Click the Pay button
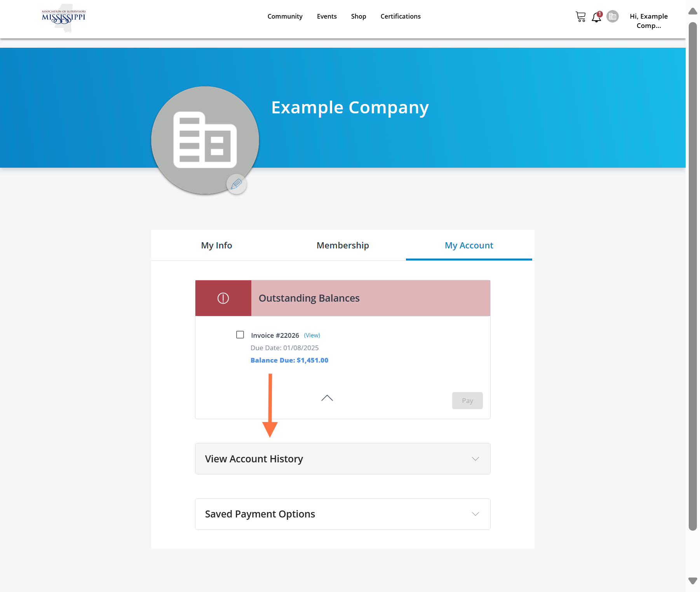Image resolution: width=700 pixels, height=592 pixels. 467,401
